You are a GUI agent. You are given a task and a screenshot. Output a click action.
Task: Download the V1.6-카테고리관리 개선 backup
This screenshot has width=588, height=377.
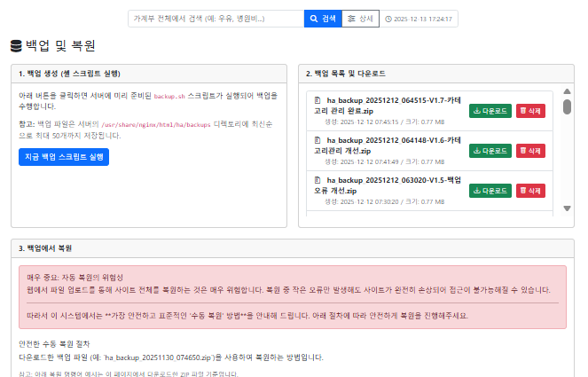(490, 151)
